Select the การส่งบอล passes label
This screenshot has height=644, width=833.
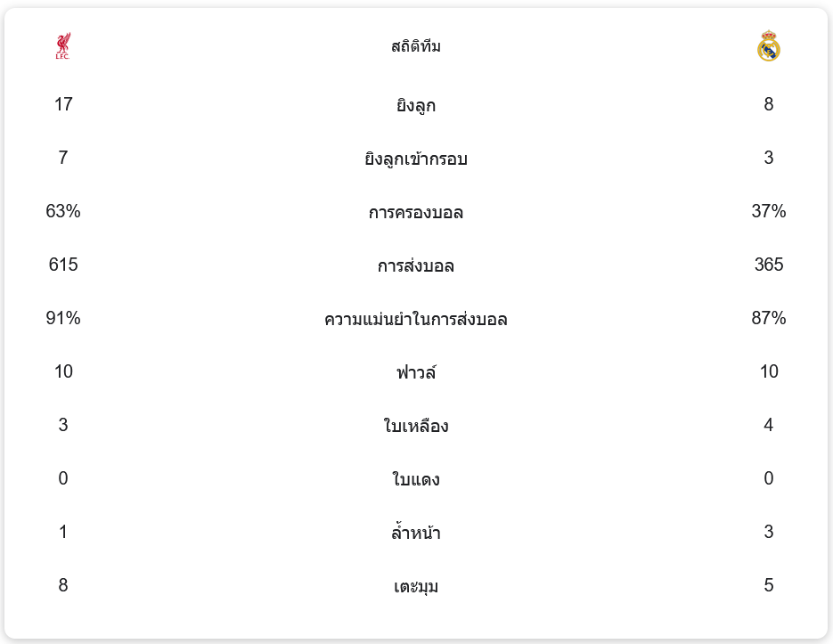pos(415,266)
